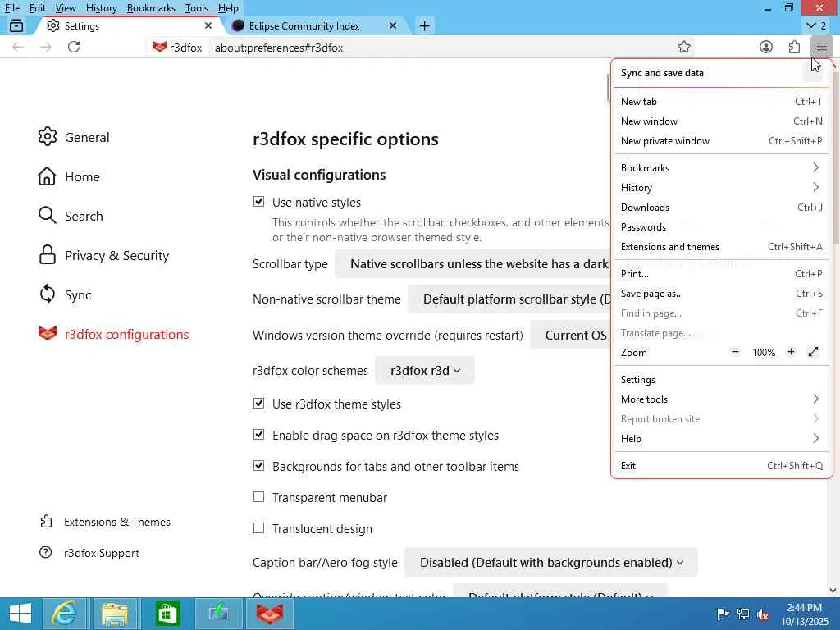Click the Firefox View icon in the tab bar
Image resolution: width=840 pixels, height=630 pixels.
coord(16,25)
